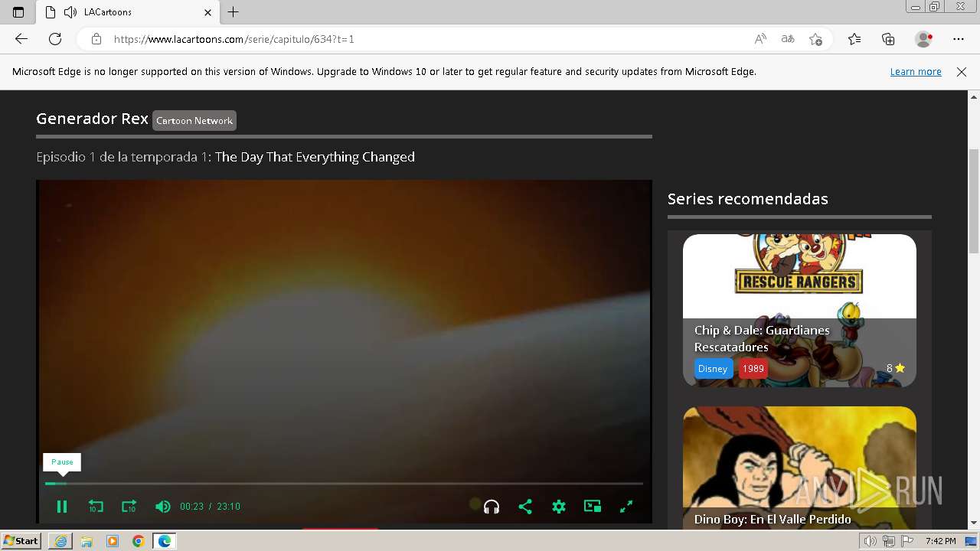Screen dimensions: 980x551
Task: Click the Generador Rex series title
Action: pos(92,119)
